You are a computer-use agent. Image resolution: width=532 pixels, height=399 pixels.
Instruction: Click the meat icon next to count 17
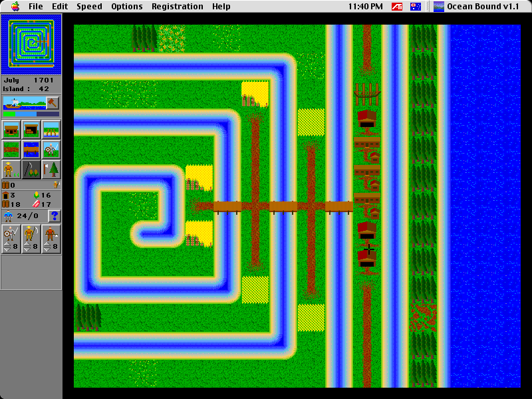[x=36, y=204]
